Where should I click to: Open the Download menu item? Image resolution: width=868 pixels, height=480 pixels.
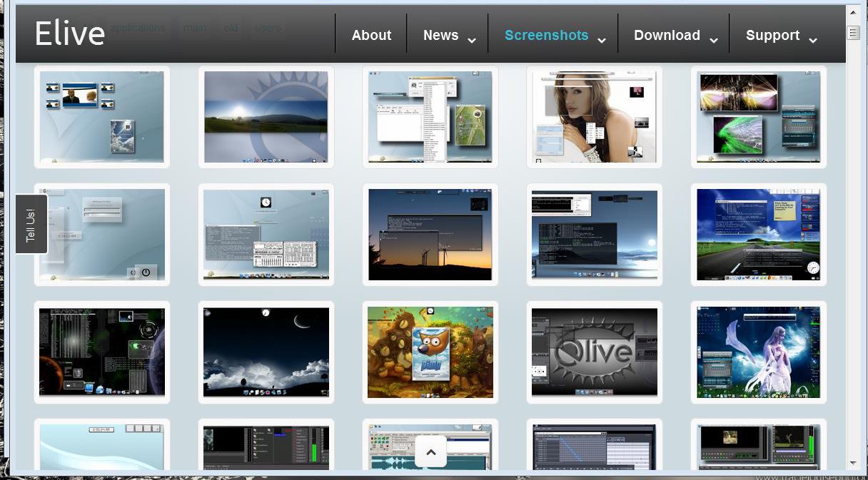click(x=667, y=35)
